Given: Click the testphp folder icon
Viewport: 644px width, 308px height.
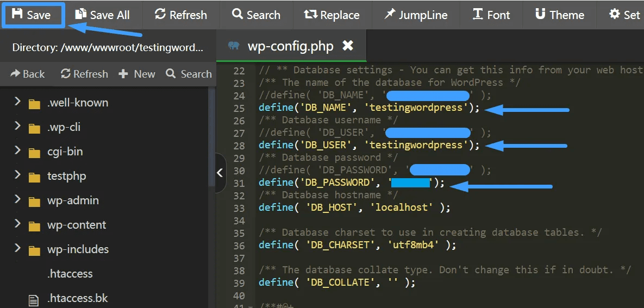Looking at the screenshot, I should 34,178.
